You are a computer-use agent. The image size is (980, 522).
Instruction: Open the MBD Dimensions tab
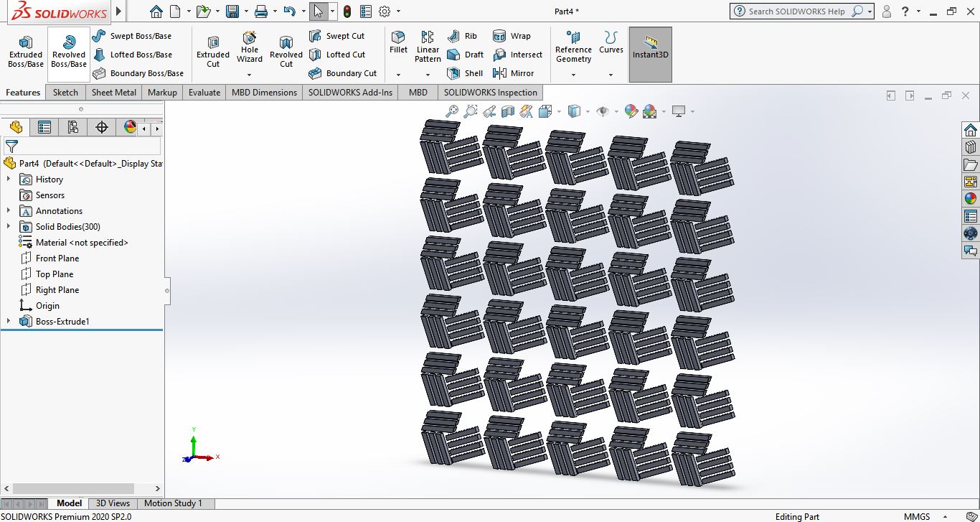pyautogui.click(x=264, y=93)
